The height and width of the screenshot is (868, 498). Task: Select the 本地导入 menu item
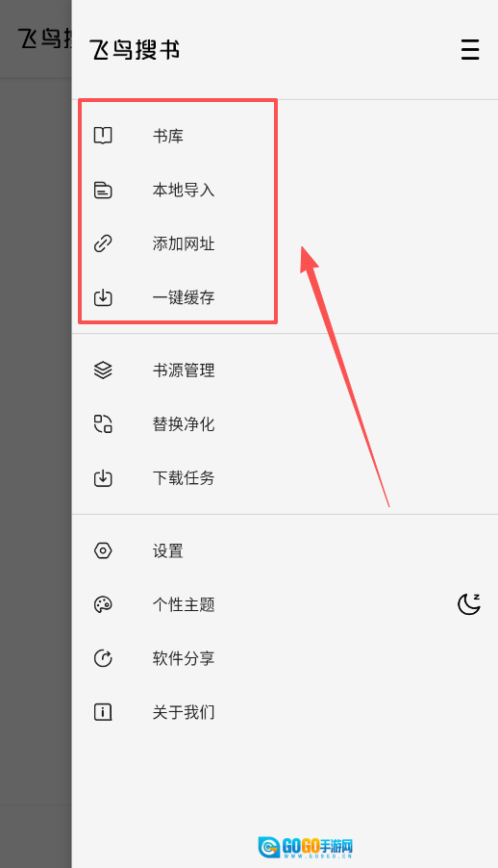[x=285, y=190]
